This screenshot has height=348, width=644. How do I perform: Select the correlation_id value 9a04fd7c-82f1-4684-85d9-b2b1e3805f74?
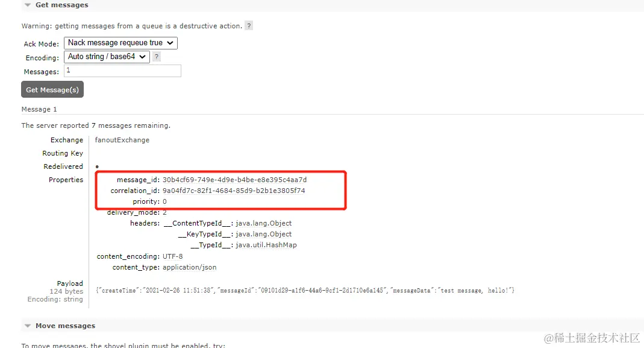click(x=234, y=191)
